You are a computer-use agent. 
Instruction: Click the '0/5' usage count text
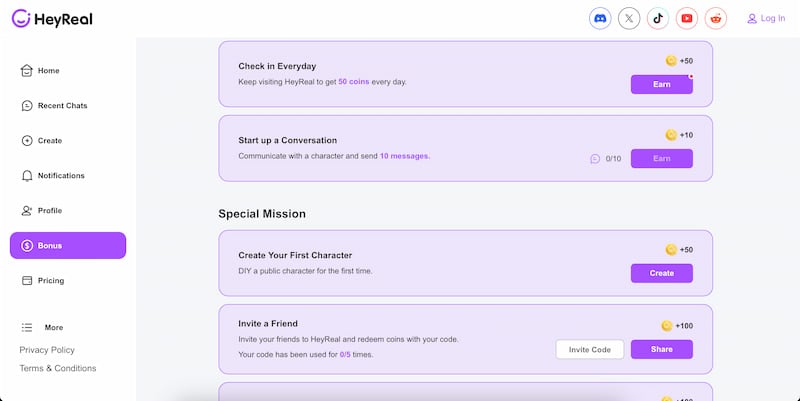[x=345, y=355]
